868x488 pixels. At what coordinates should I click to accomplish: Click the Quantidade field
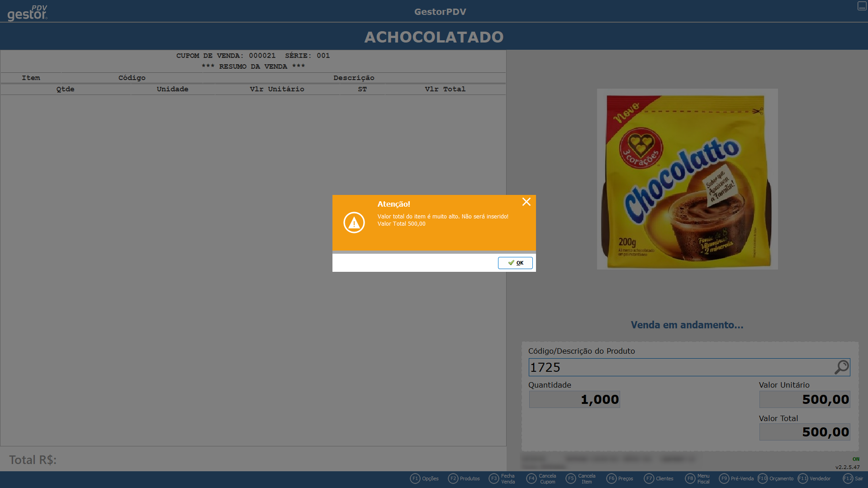coord(574,399)
